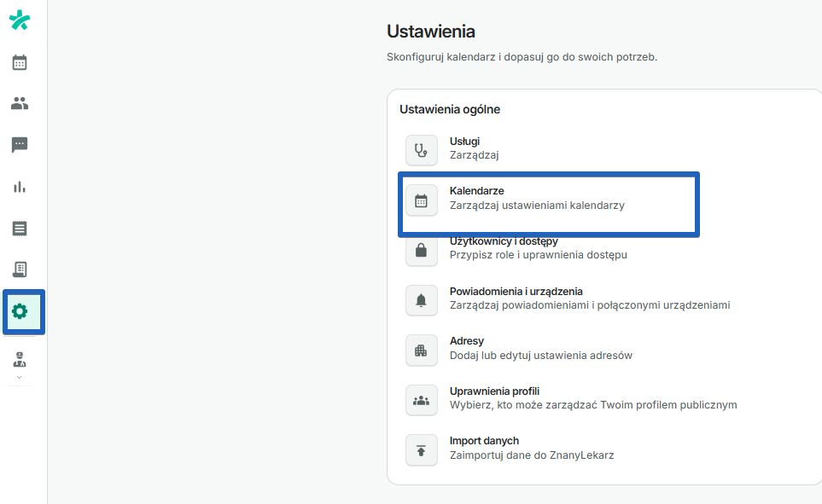Open the calendar section from the sidebar

(19, 62)
